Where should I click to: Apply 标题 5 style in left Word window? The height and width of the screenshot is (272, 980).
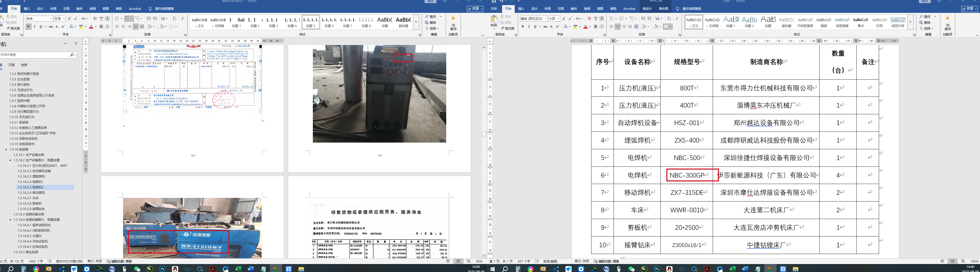pos(311,22)
